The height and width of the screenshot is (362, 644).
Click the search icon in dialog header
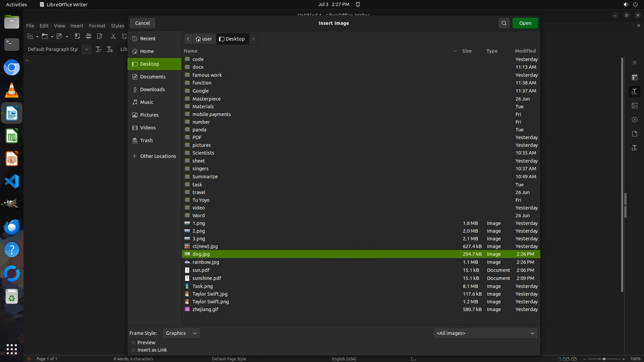coord(504,23)
